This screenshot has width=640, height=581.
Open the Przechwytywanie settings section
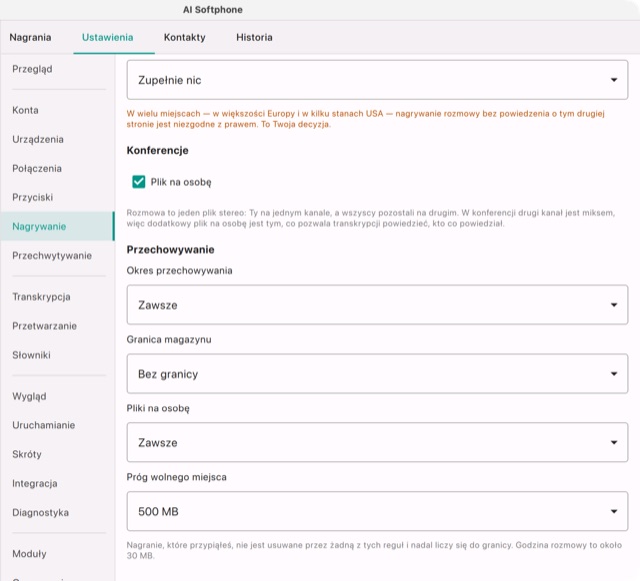57,256
